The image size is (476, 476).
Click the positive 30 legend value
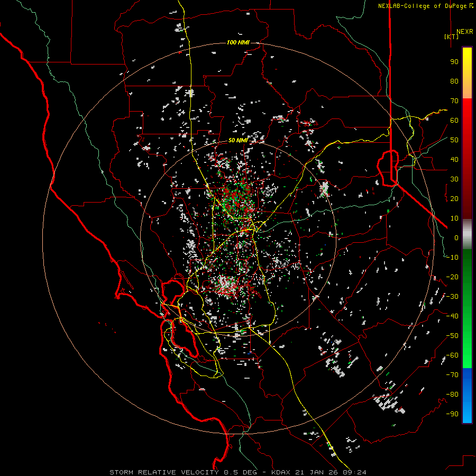(454, 179)
